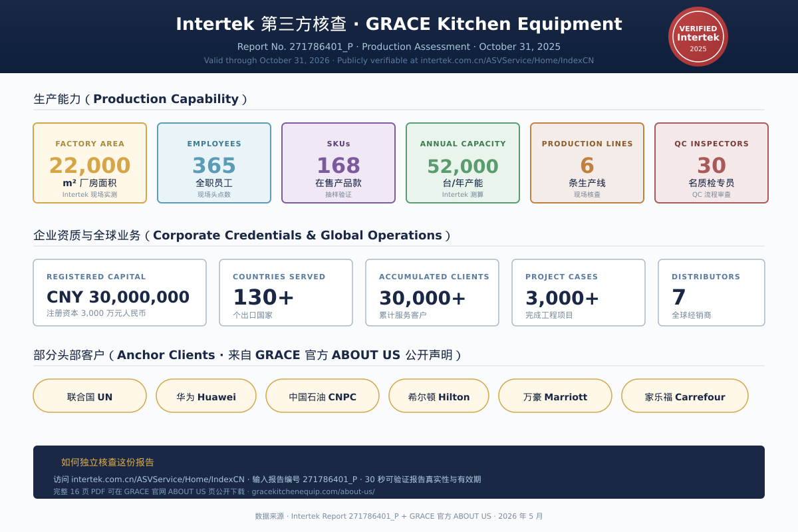Click the 全球经销商 caption
Image resolution: width=798 pixels, height=532 pixels.
(x=692, y=315)
